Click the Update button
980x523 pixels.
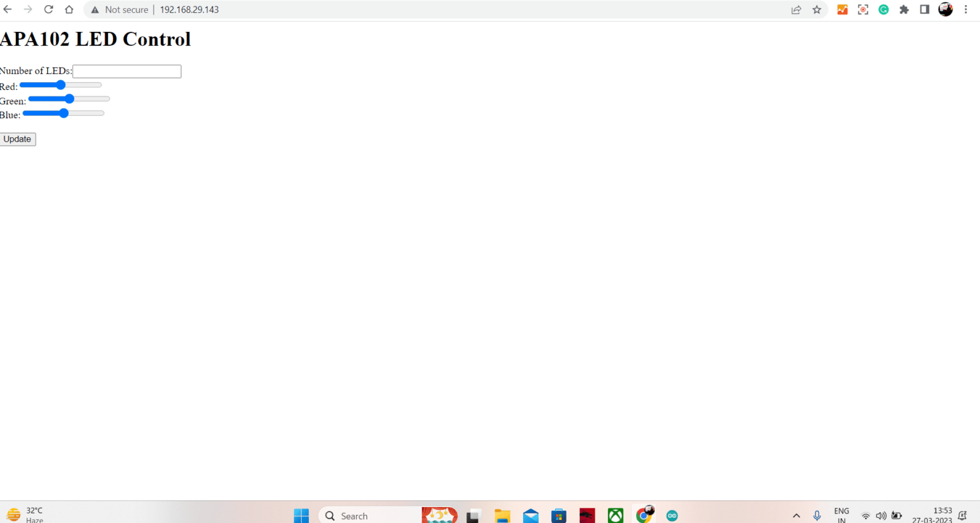[x=17, y=139]
